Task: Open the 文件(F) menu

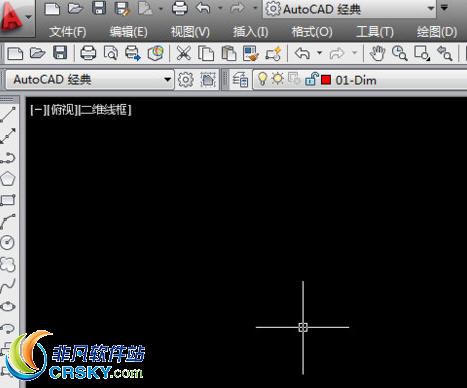Action: [x=68, y=32]
